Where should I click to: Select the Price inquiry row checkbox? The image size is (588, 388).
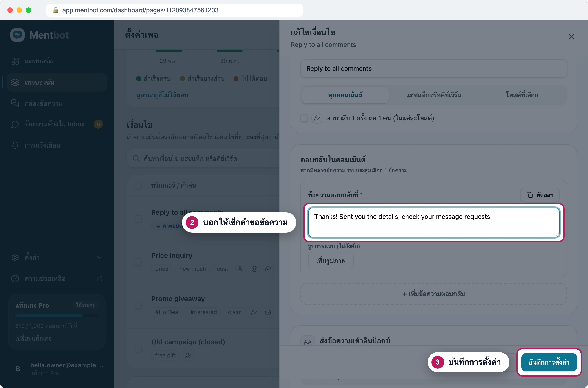point(138,262)
